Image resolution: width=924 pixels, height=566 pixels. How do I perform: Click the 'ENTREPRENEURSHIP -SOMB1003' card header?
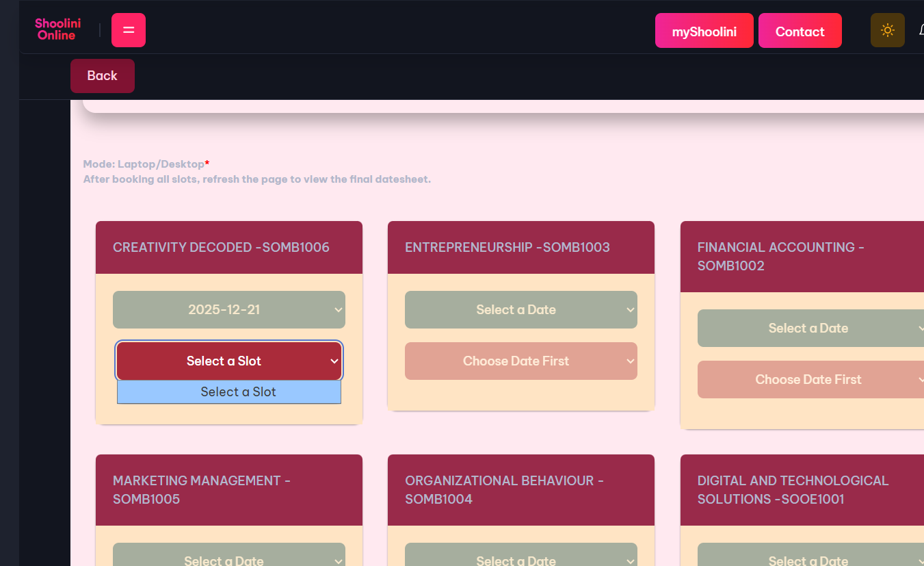point(521,247)
